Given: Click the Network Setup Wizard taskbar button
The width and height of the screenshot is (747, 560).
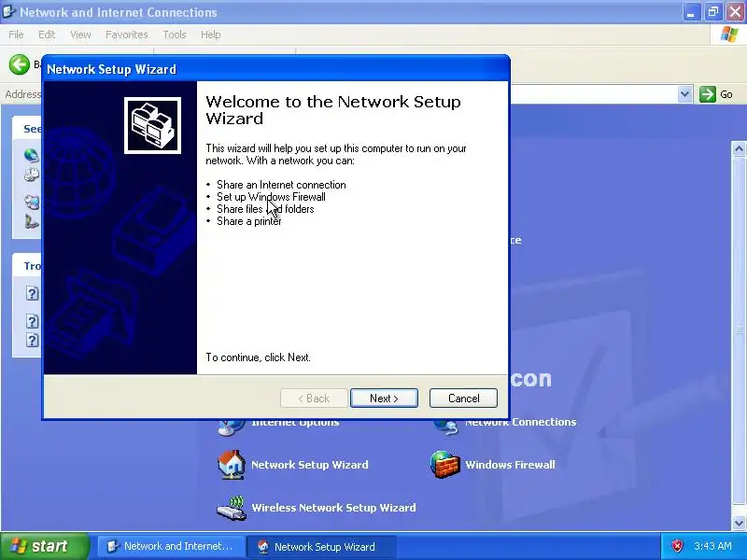Looking at the screenshot, I should pos(320,546).
